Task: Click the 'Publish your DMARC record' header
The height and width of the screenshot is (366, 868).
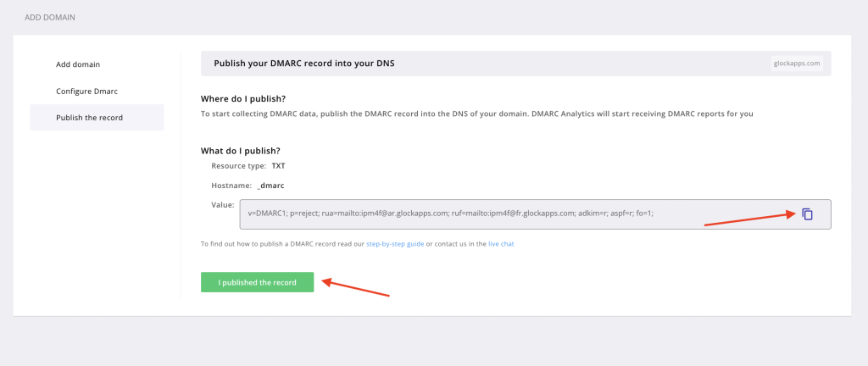Action: tap(304, 64)
